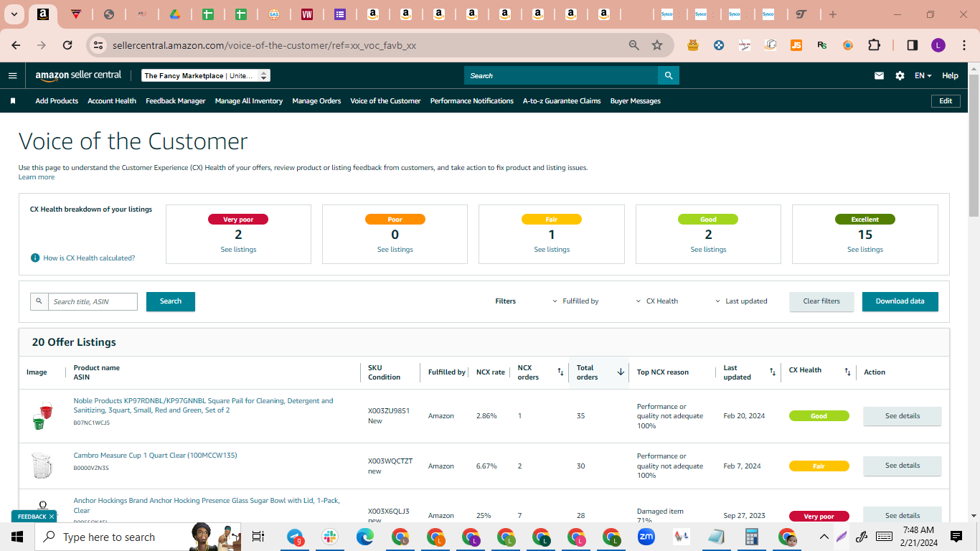
Task: Reload the page with the refresh icon
Action: [67, 45]
